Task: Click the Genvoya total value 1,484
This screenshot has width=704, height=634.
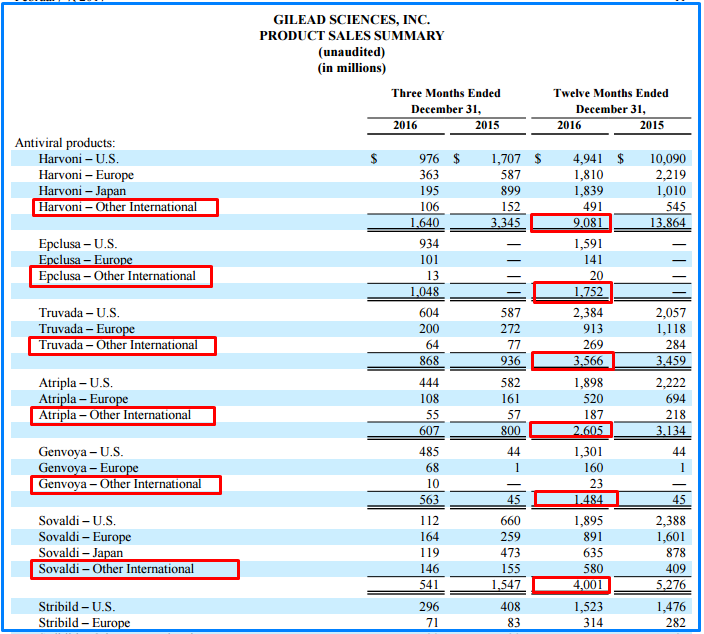Action: [574, 499]
